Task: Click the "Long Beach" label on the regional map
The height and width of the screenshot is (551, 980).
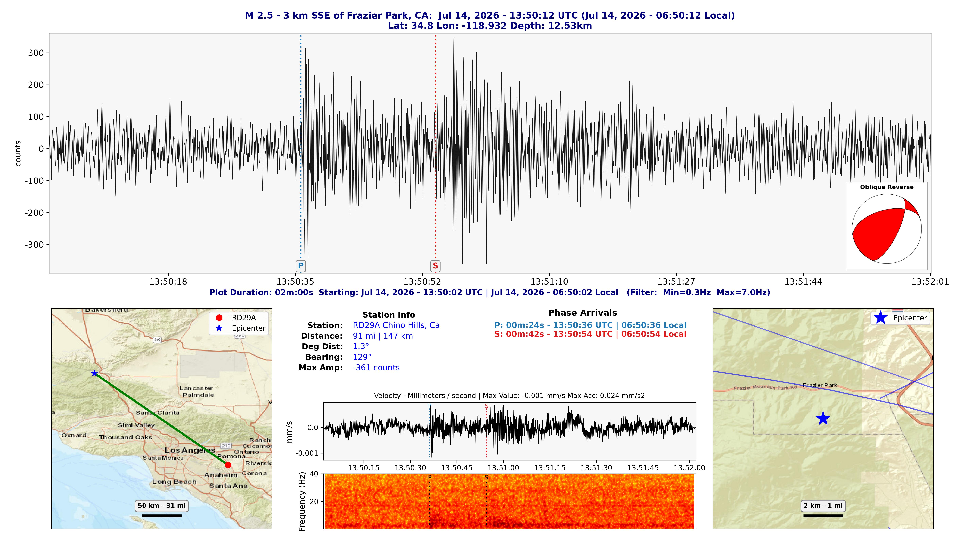Action: point(174,482)
